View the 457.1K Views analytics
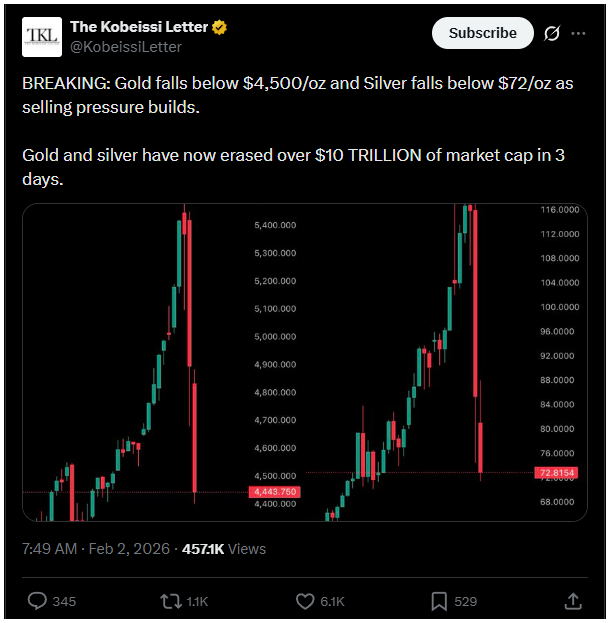Screen dimensions: 610x623 (x=224, y=549)
